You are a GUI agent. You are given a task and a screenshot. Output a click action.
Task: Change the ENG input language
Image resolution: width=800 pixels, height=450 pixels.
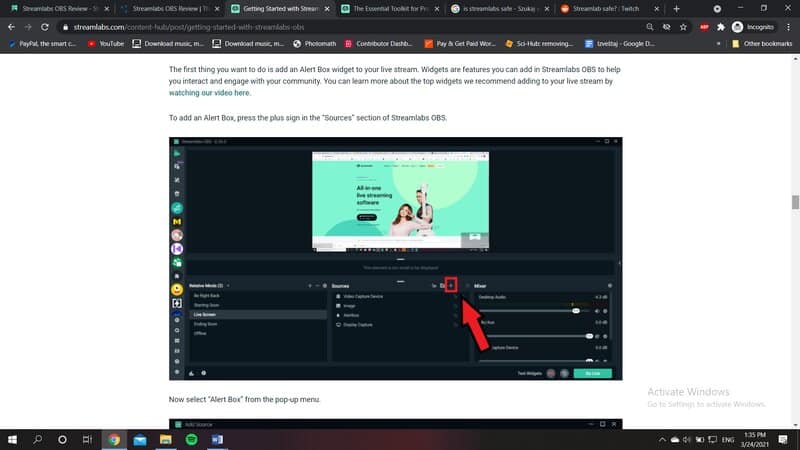(728, 439)
